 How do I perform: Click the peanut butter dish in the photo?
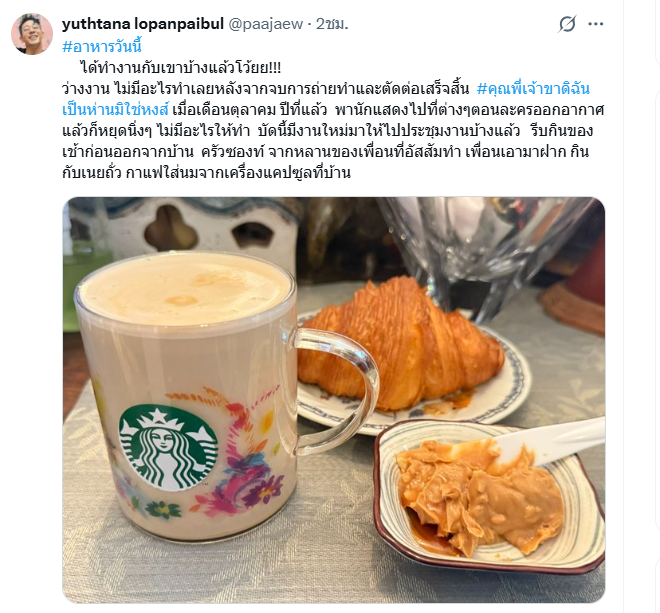click(488, 495)
